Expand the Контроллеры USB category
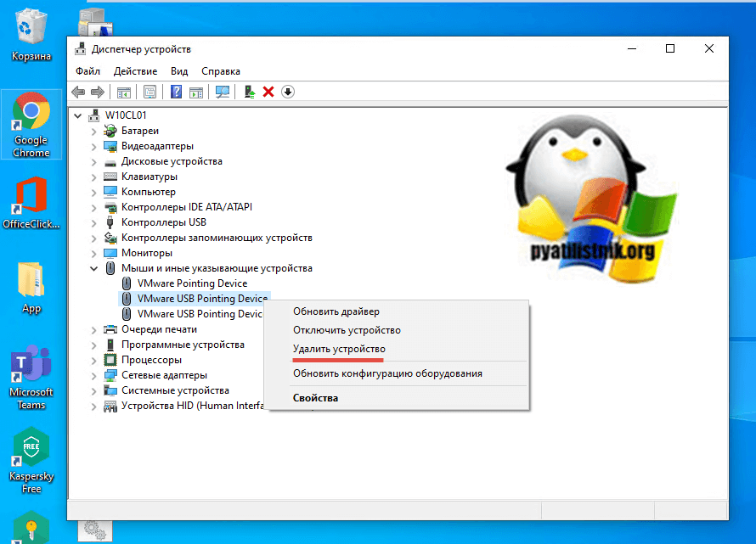Screen dimensions: 756x544 pos(94,222)
